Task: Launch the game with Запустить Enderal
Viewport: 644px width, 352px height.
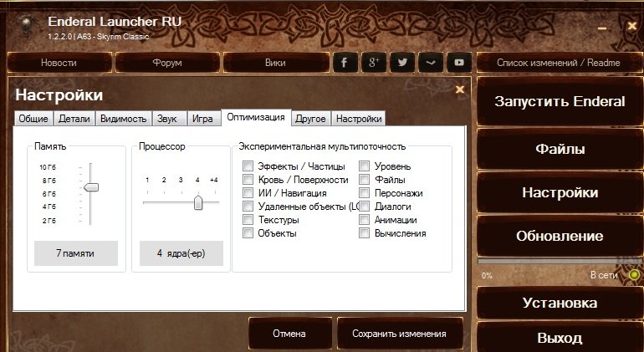Action: point(560,102)
